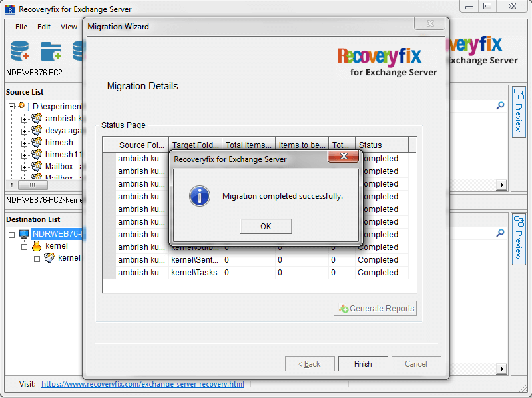Click the search magnifier icon in destination pane

coord(500,233)
